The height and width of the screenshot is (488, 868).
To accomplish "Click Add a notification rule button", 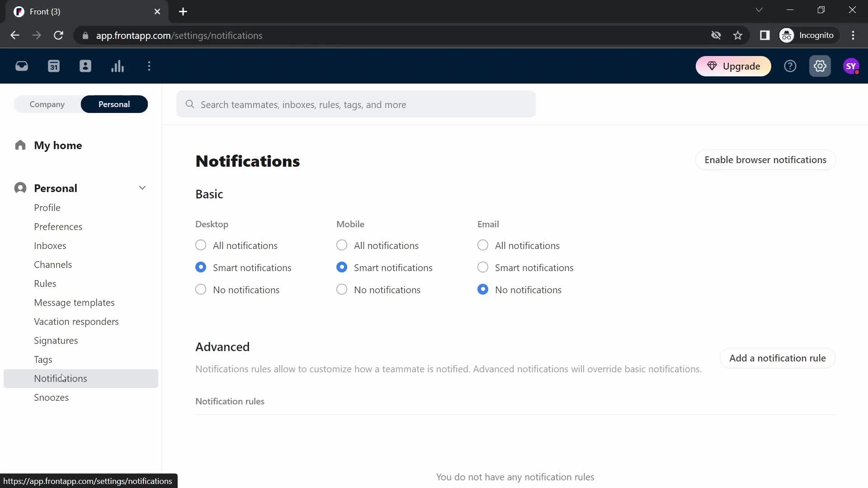I will [778, 358].
